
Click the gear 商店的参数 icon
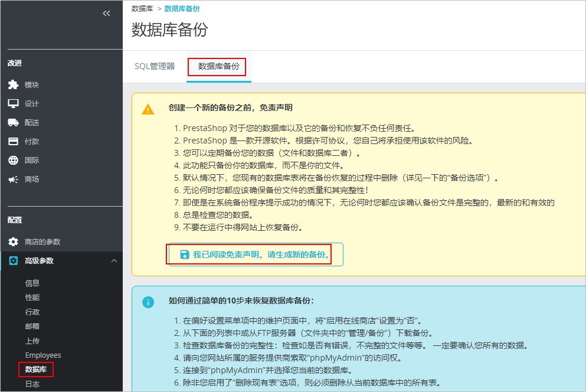pos(13,242)
